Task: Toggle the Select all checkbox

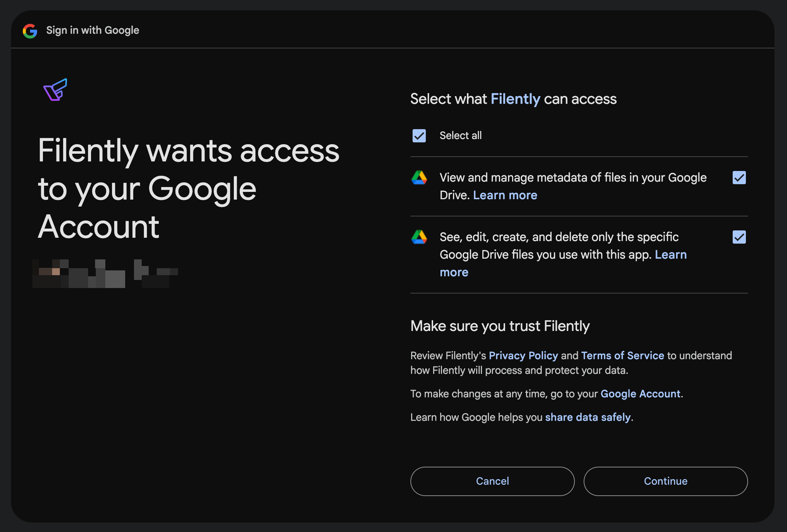Action: coord(419,136)
